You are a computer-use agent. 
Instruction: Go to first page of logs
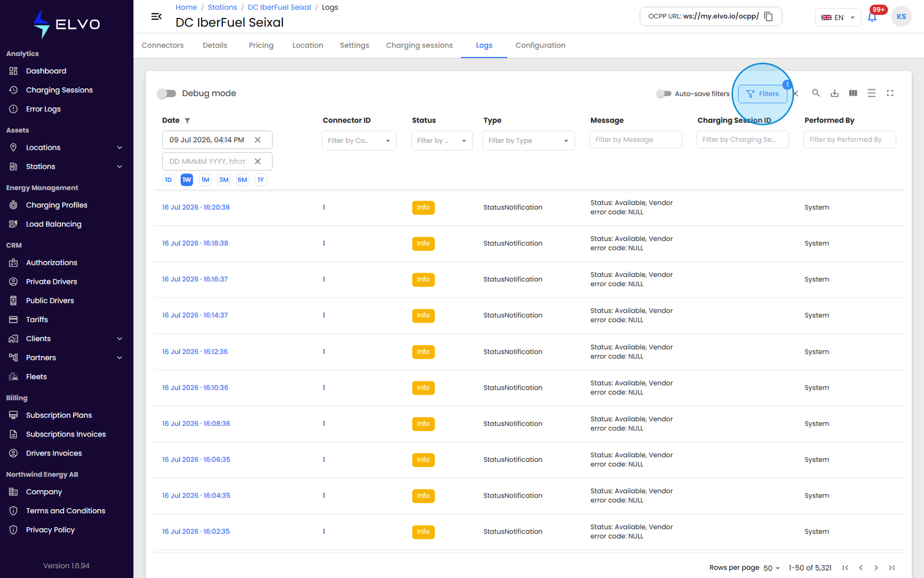pos(845,568)
